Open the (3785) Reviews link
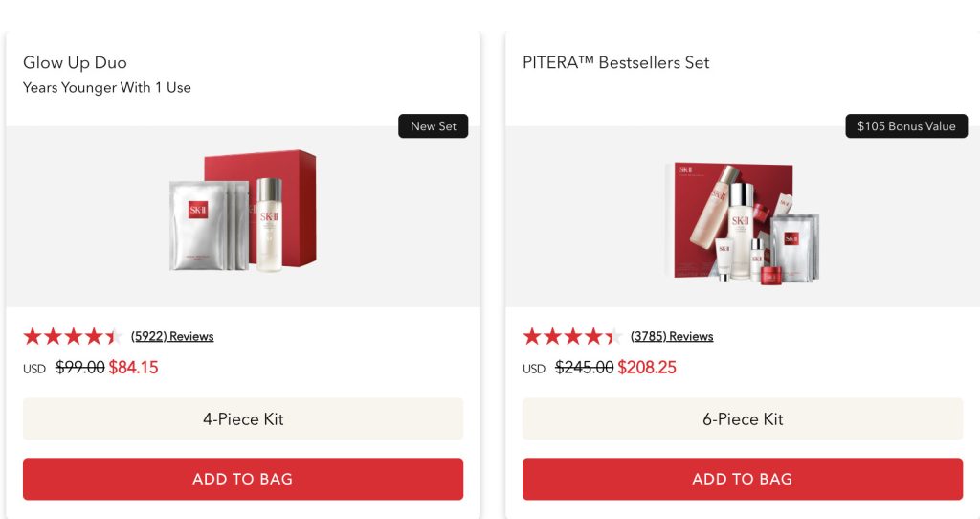The width and height of the screenshot is (980, 519). (x=672, y=336)
